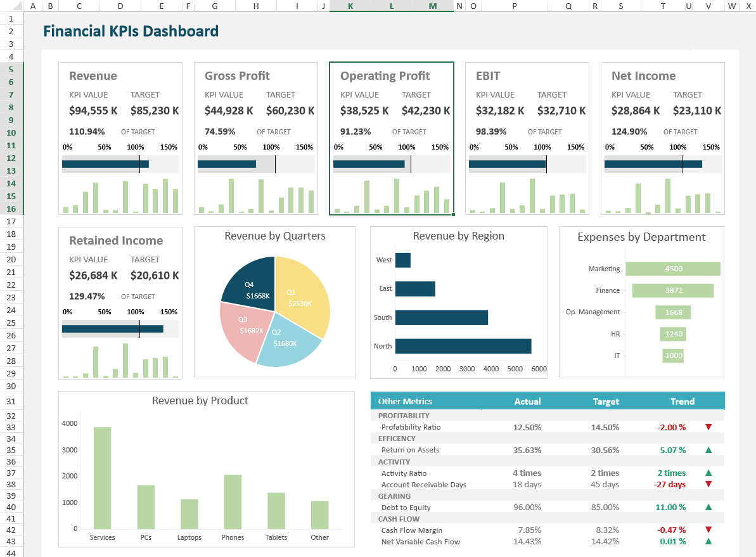Click the red down arrow for Account Receivable Days
756x557 pixels.
[x=708, y=484]
